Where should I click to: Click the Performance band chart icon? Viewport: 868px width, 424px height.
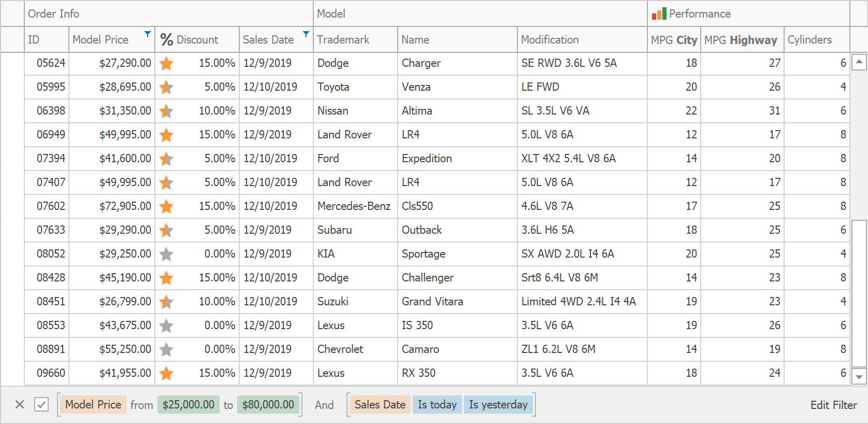[x=659, y=14]
